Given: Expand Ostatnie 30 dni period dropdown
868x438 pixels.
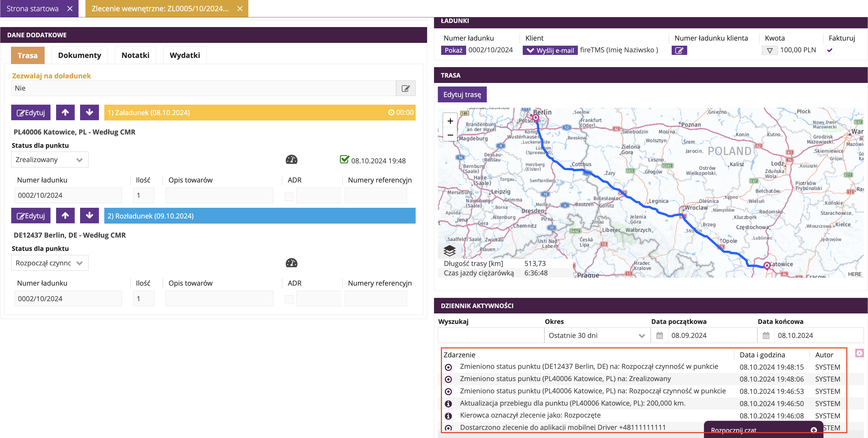Looking at the screenshot, I should point(597,335).
